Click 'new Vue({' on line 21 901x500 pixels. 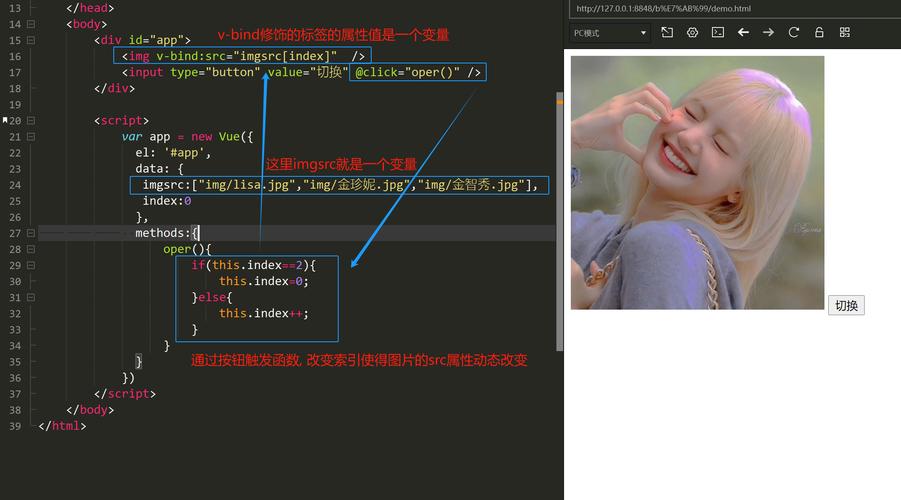[222, 137]
